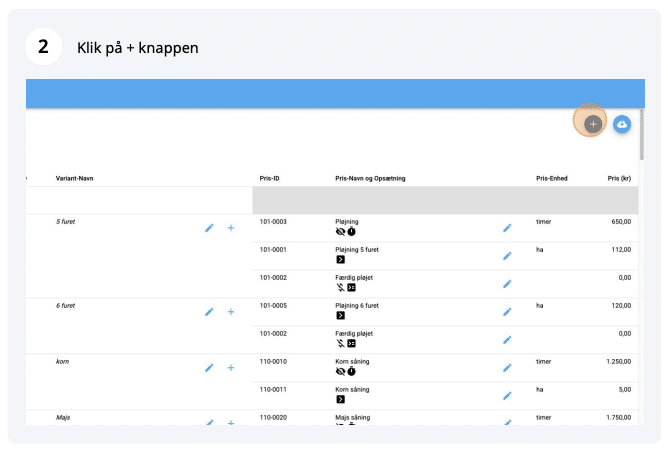
Task: Click the price ID 110-0011
Action: 274,390
